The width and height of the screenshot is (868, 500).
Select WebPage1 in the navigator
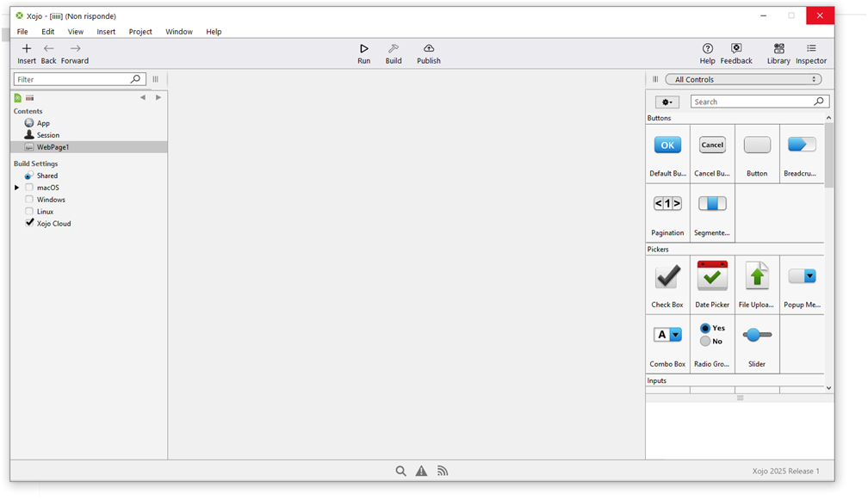click(89, 146)
